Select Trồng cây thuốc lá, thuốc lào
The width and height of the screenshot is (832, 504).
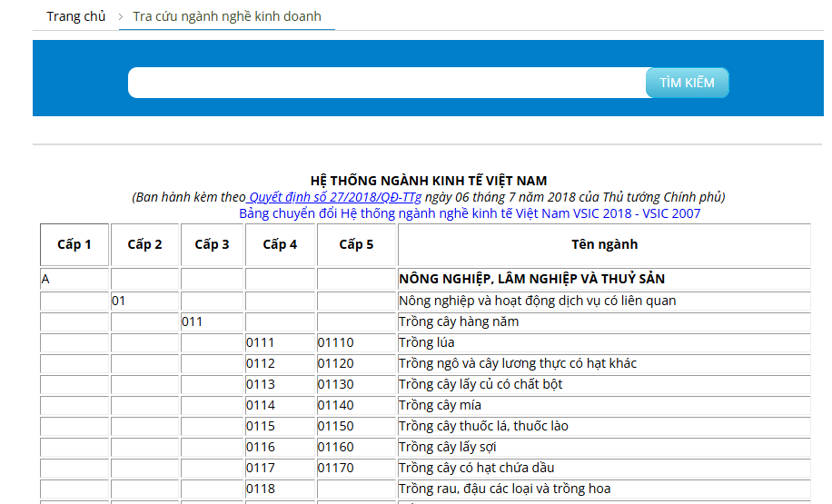[x=604, y=427]
